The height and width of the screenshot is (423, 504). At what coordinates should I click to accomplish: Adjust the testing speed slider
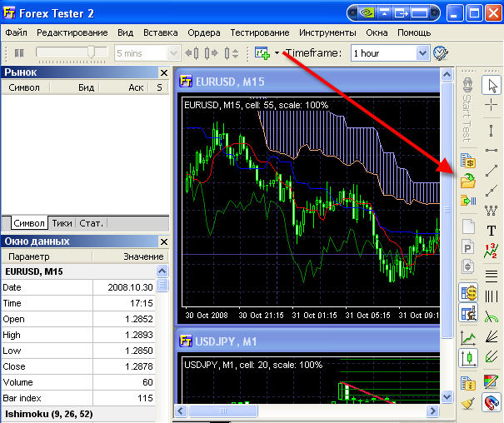pyautogui.click(x=92, y=52)
